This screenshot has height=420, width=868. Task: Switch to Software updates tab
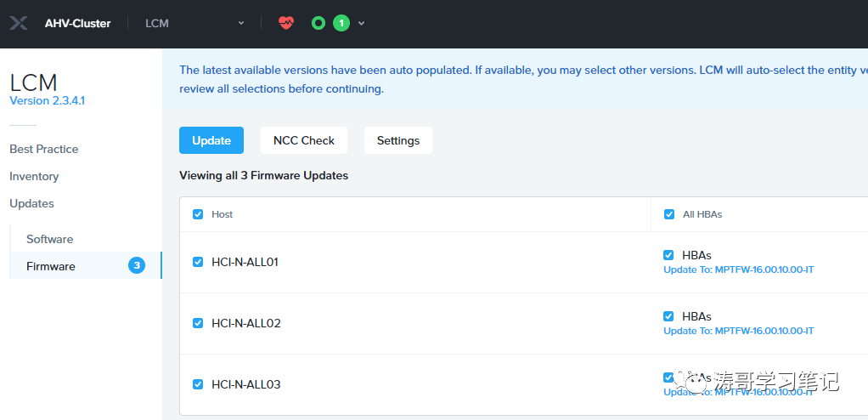pos(50,239)
